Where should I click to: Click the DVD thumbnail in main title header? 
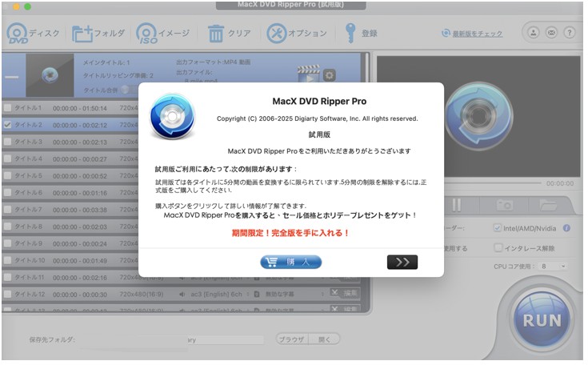click(50, 75)
